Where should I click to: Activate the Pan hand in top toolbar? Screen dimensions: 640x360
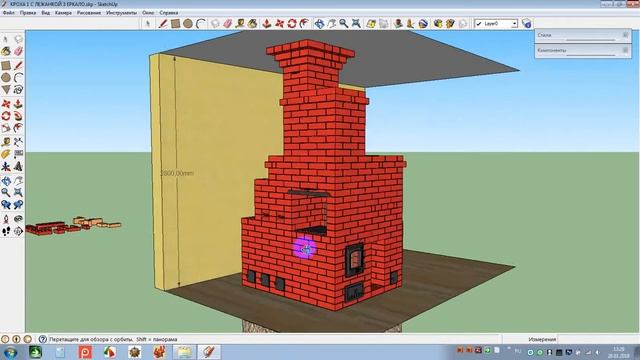[x=331, y=24]
